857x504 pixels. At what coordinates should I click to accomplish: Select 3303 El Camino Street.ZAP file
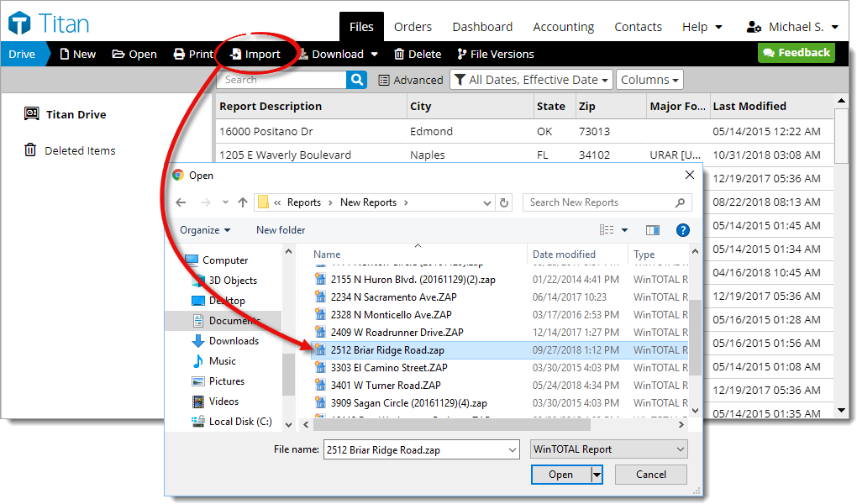point(388,368)
